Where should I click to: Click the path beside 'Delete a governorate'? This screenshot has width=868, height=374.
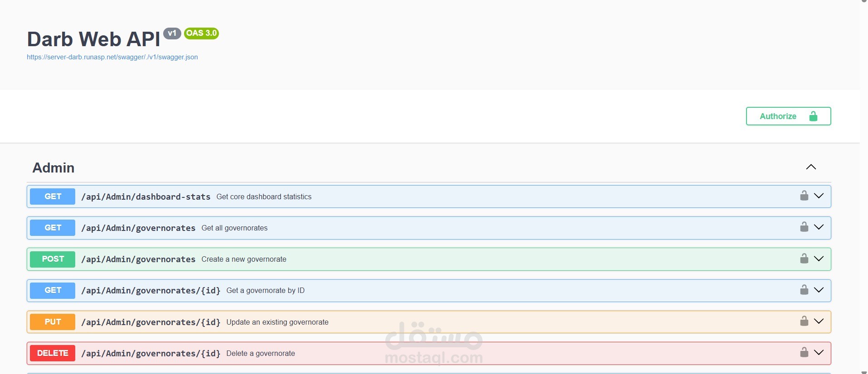tap(150, 354)
